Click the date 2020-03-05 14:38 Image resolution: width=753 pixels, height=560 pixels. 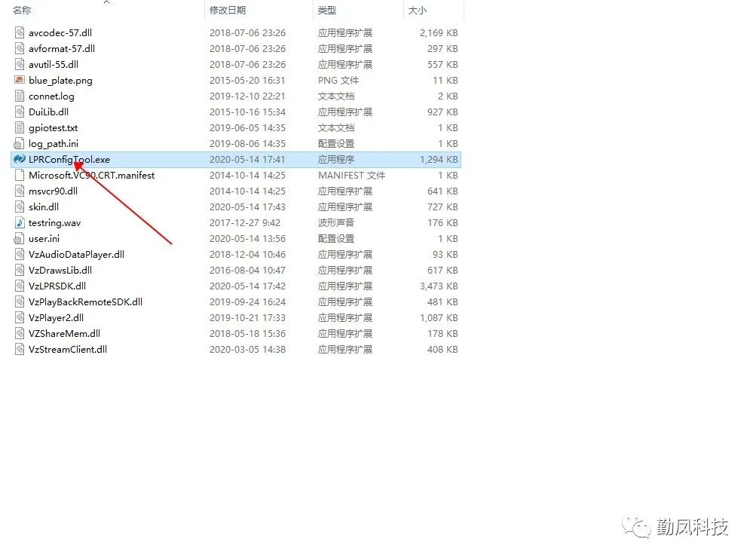pos(247,350)
